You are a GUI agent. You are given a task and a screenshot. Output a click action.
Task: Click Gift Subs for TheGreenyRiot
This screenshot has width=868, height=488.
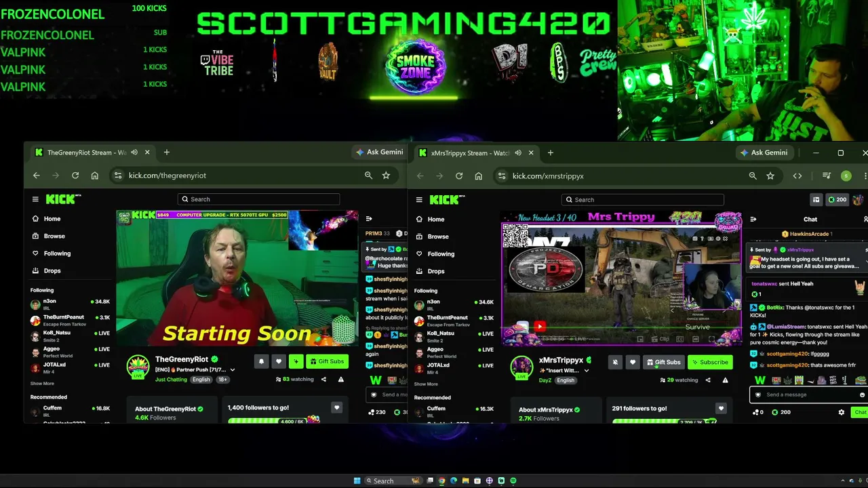point(328,361)
